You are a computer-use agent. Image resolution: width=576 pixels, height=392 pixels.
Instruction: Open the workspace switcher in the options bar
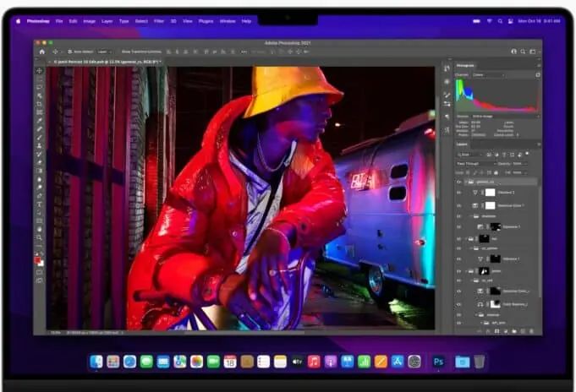pos(533,52)
